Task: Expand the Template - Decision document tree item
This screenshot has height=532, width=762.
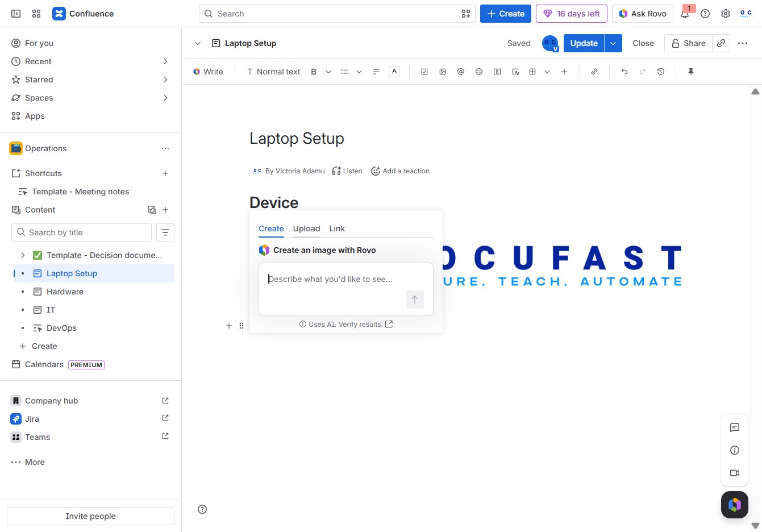Action: 23,255
